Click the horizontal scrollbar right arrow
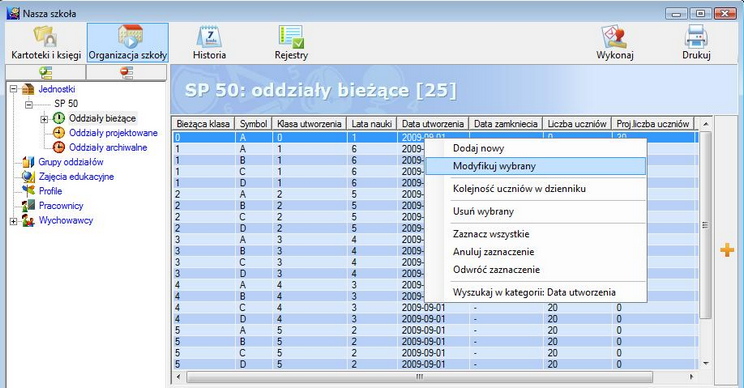Image resolution: width=744 pixels, height=388 pixels. [691, 377]
